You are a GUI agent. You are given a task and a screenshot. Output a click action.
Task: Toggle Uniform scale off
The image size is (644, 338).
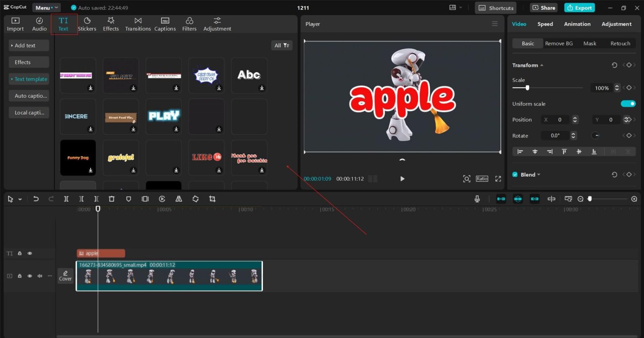[x=628, y=104]
